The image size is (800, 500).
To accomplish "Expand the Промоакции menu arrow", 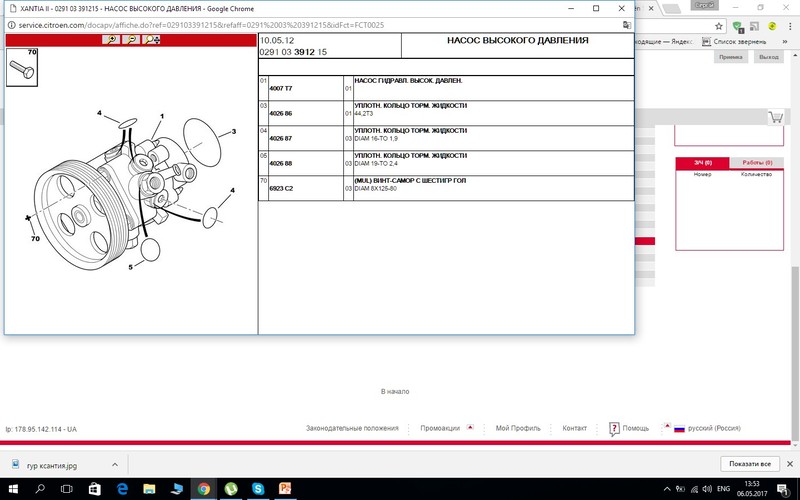I will click(x=470, y=427).
